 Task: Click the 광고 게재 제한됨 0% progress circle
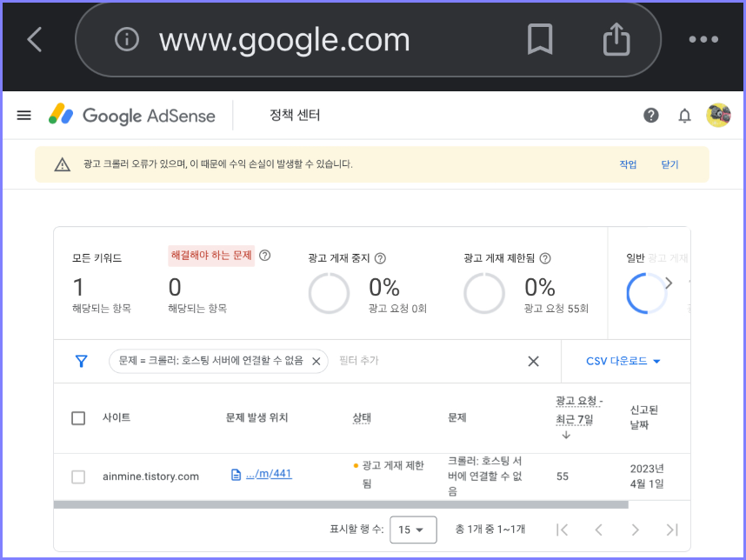pos(484,293)
